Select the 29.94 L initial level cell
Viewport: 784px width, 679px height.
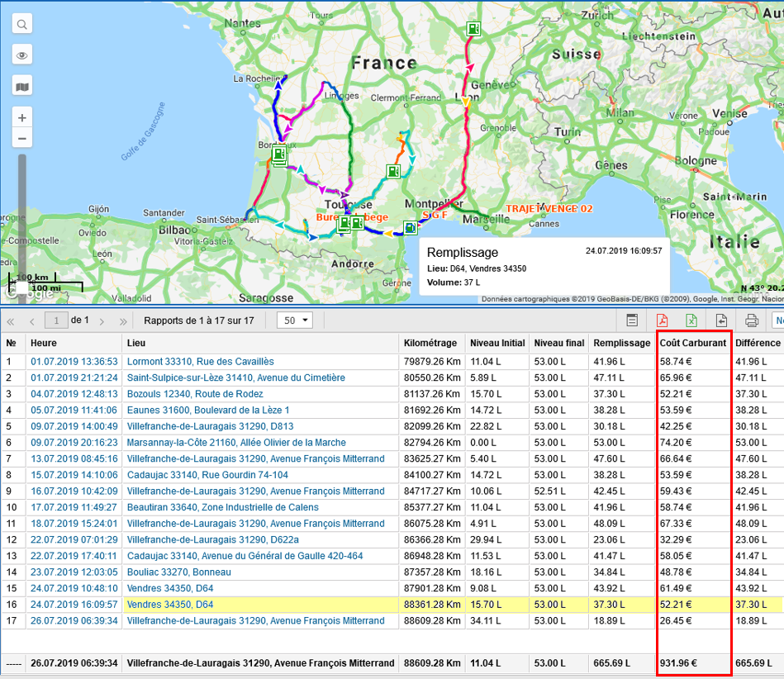coord(497,540)
